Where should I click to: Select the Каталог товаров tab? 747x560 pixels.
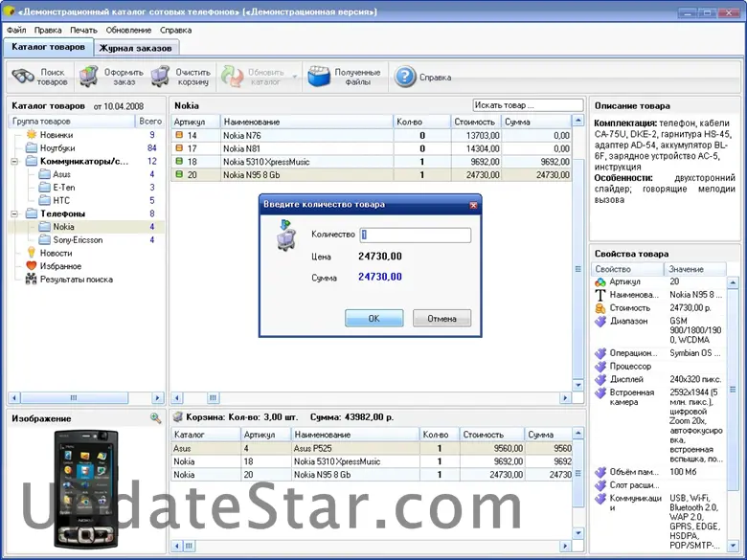48,47
